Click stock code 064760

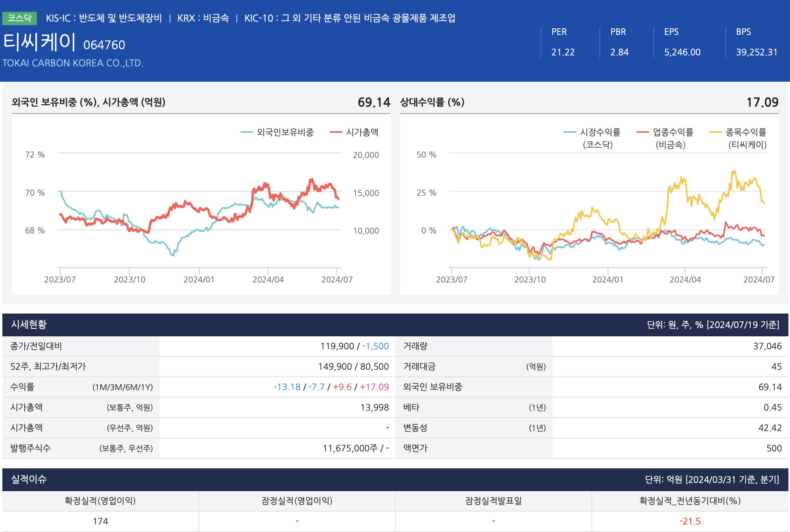click(x=104, y=45)
